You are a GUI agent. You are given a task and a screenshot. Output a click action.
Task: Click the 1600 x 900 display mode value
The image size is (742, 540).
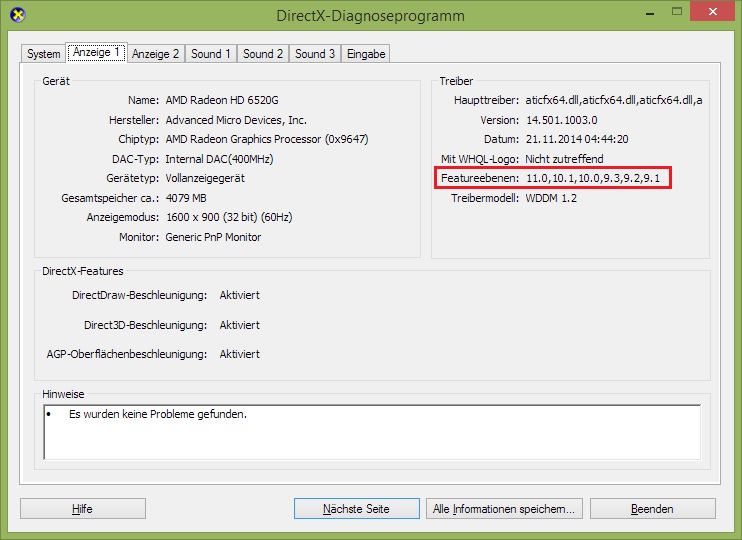click(x=229, y=217)
